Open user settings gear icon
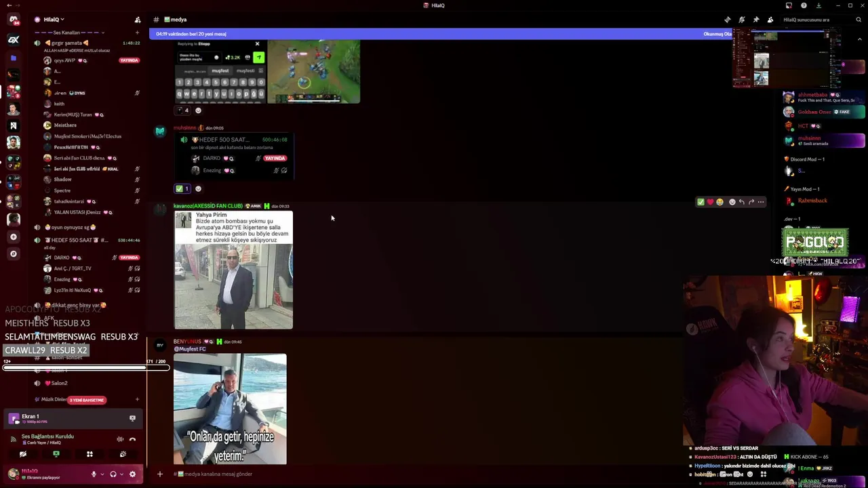This screenshot has width=868, height=488. [132, 474]
